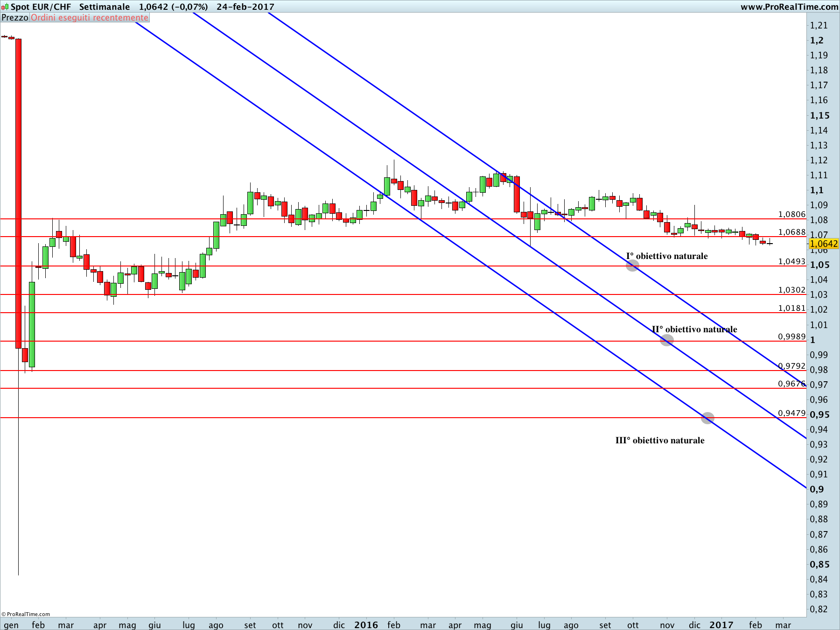Select the 1,0493 price level label

coord(792,261)
